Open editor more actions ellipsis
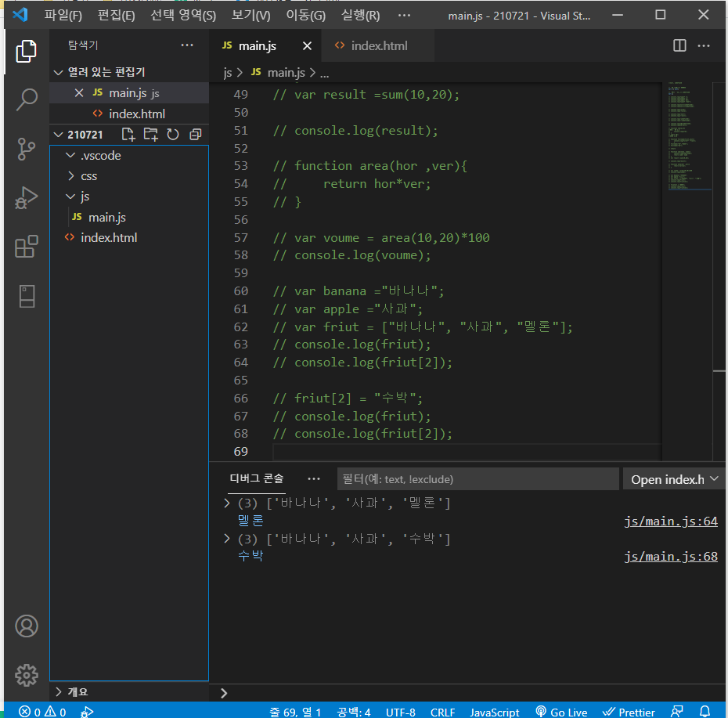The width and height of the screenshot is (728, 718). pyautogui.click(x=704, y=45)
